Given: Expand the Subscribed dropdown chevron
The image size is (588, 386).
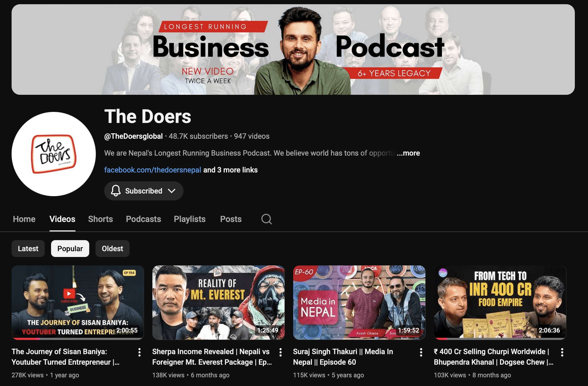Looking at the screenshot, I should 172,191.
